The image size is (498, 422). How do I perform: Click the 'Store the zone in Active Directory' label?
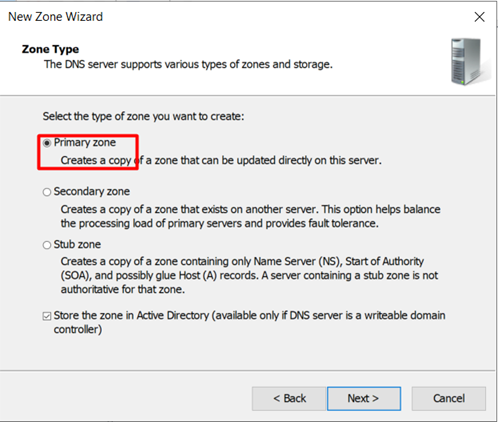pos(249,322)
